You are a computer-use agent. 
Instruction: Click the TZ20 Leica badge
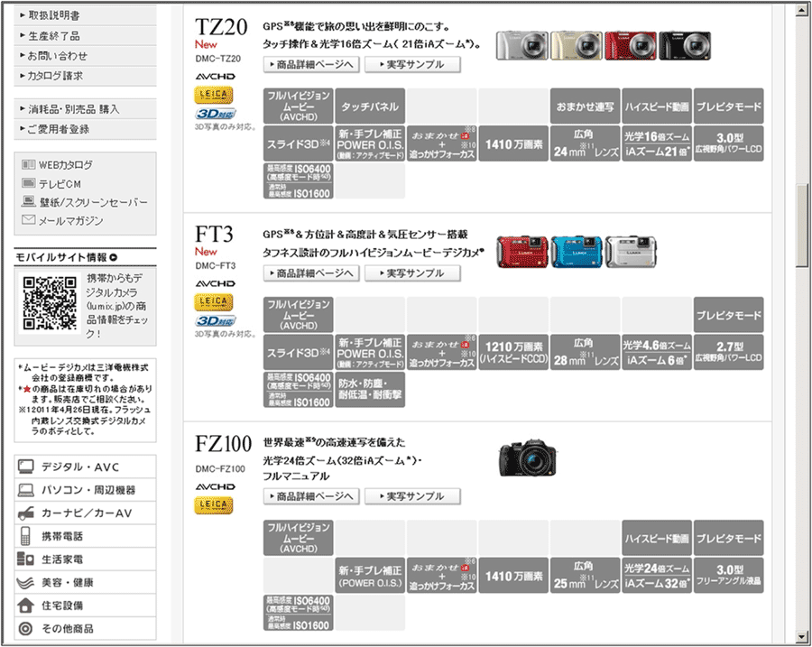(213, 95)
